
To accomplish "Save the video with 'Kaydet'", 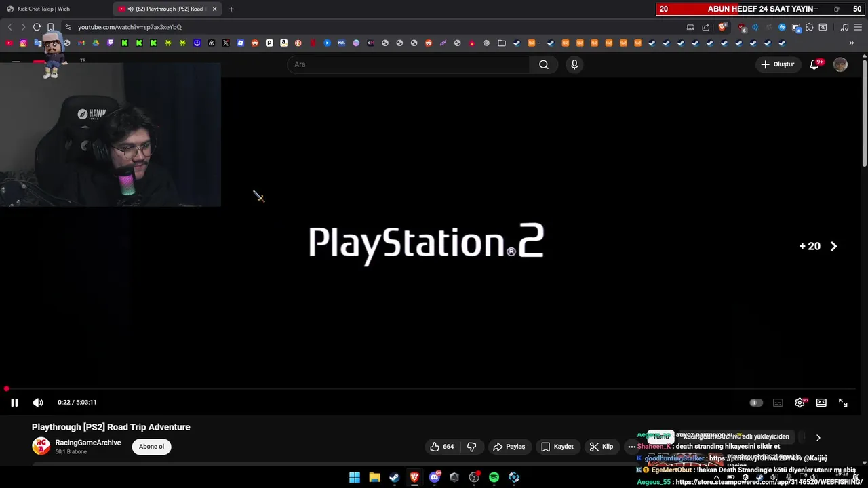I will pos(557,447).
